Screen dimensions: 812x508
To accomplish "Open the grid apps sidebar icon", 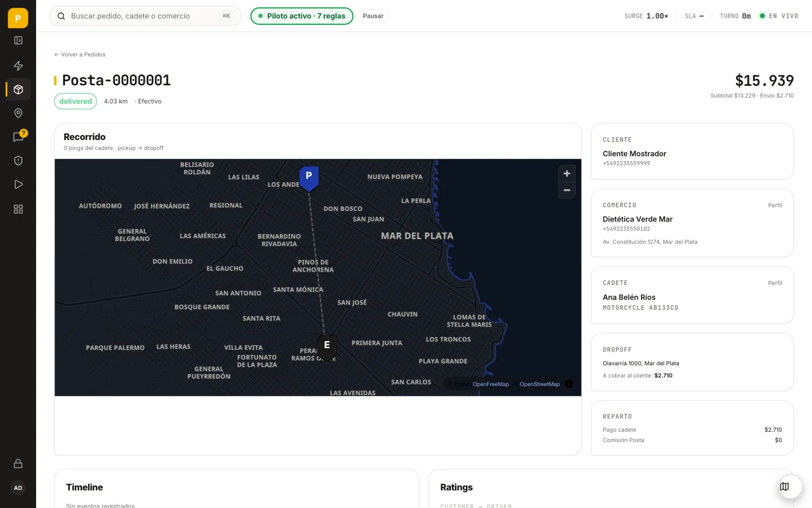I will tap(18, 209).
